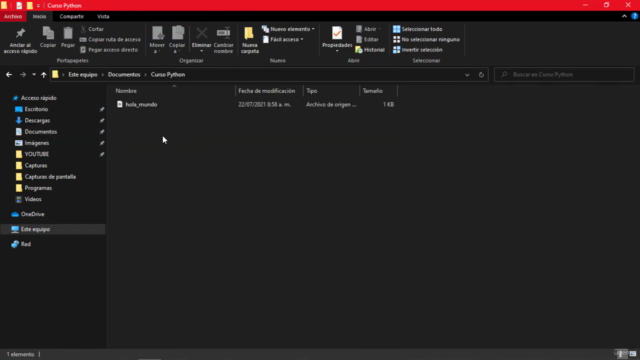Go up one folder level
This screenshot has height=360, width=640.
[x=44, y=75]
